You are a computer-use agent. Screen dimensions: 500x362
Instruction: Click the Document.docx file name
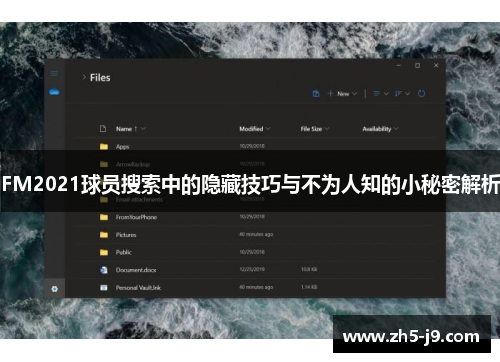[x=136, y=270]
